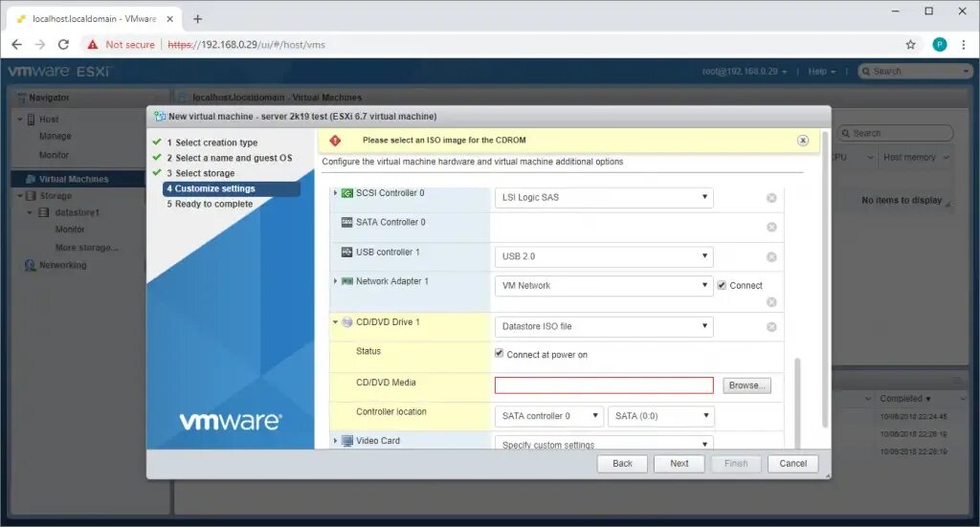Click the virtual machines list Search box
Image resolution: width=980 pixels, height=527 pixels.
(x=896, y=133)
